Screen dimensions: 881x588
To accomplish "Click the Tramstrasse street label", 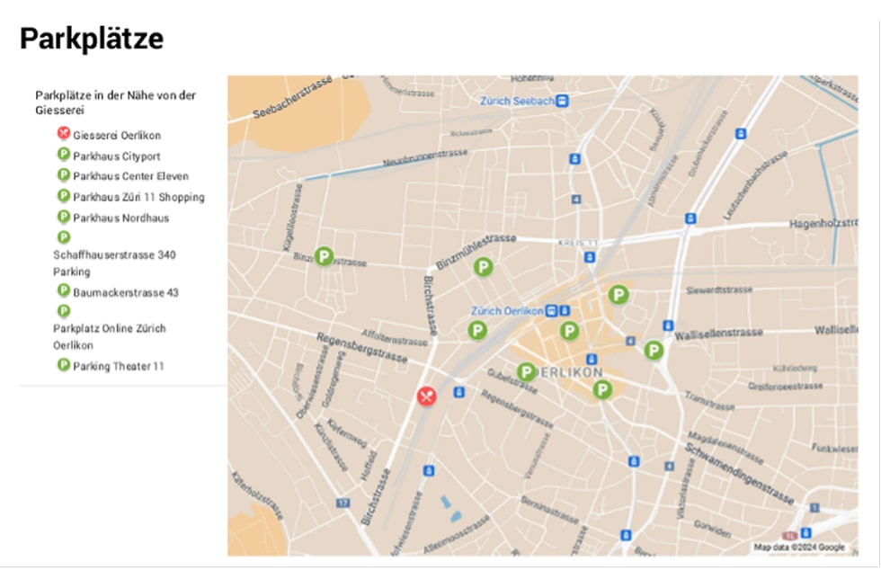I will 709,401.
